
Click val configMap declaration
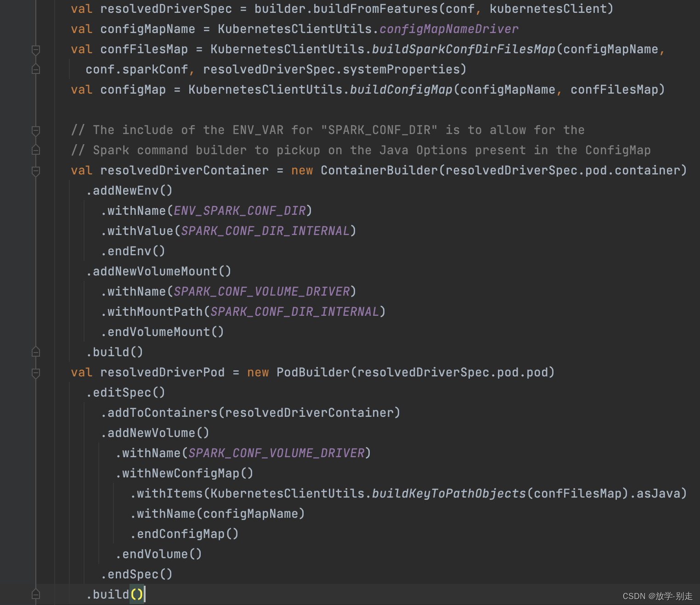click(x=119, y=90)
